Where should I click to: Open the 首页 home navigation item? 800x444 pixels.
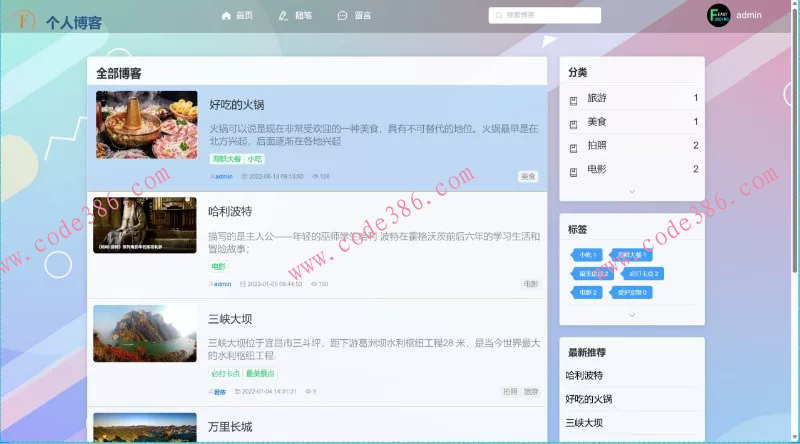pyautogui.click(x=237, y=15)
